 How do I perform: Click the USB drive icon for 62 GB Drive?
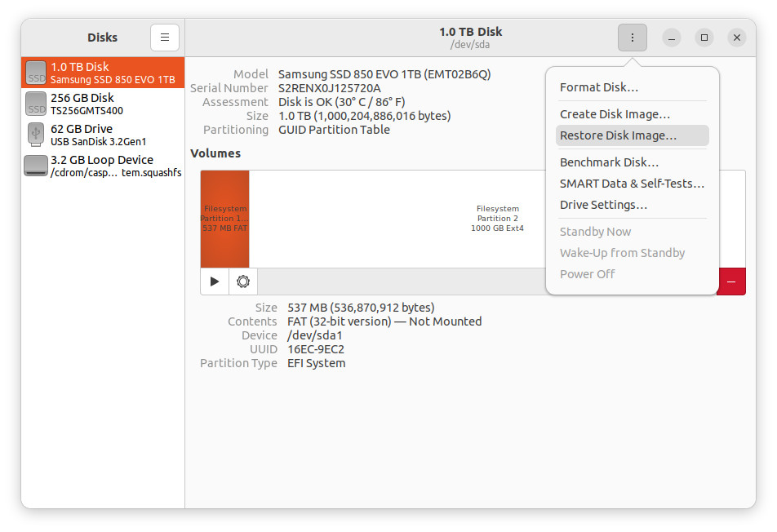(x=36, y=135)
